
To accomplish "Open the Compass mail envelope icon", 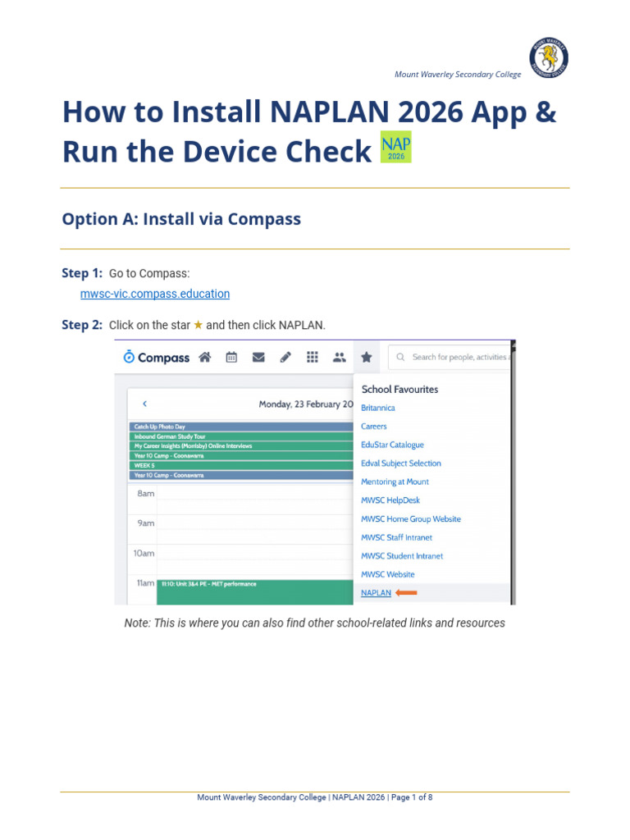I will 258,358.
